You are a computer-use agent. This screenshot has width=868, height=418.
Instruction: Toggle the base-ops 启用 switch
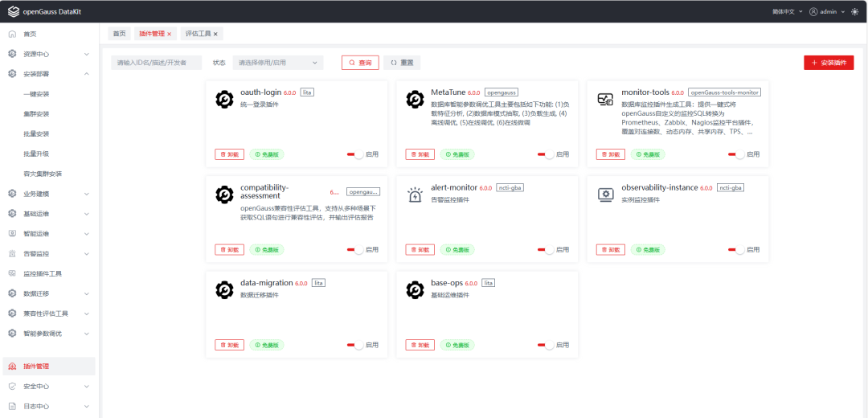[x=546, y=345]
